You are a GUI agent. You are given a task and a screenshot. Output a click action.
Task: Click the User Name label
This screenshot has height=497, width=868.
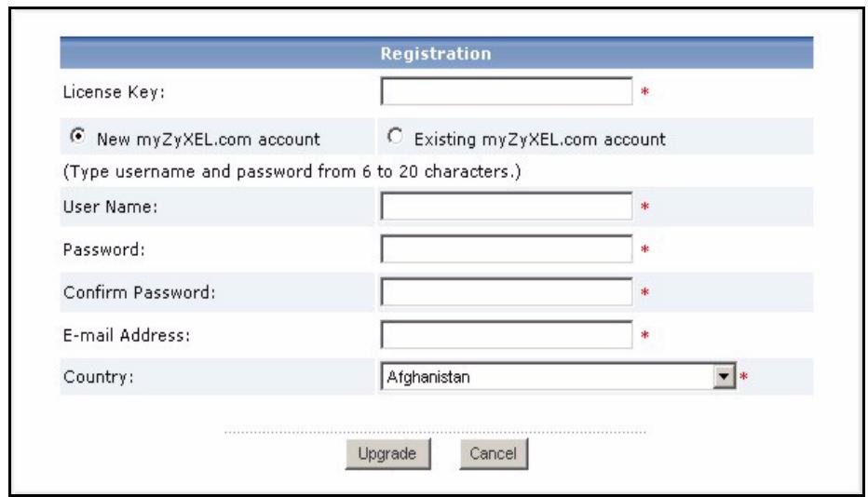(108, 208)
